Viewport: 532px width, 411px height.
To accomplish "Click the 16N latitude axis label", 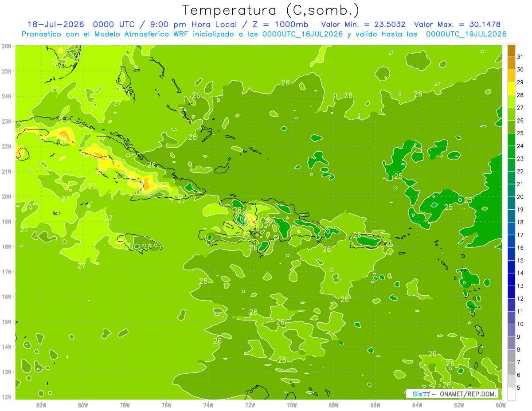I will (6, 296).
